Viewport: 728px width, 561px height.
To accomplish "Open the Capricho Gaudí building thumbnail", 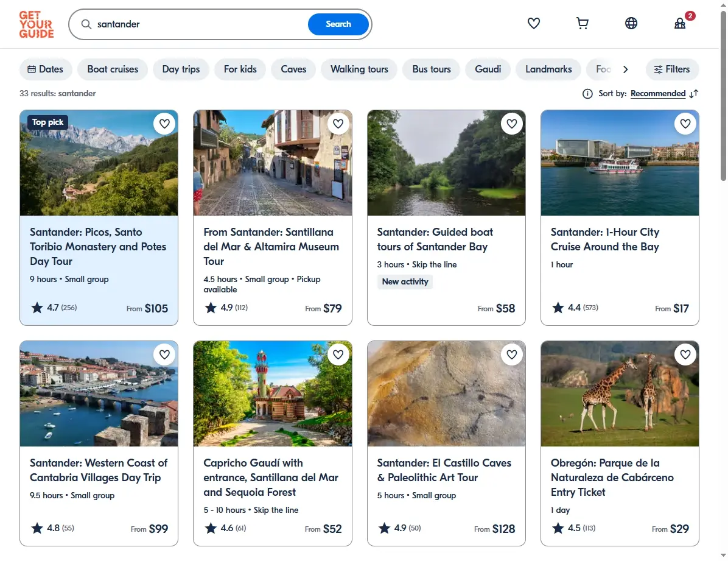I will (x=273, y=393).
